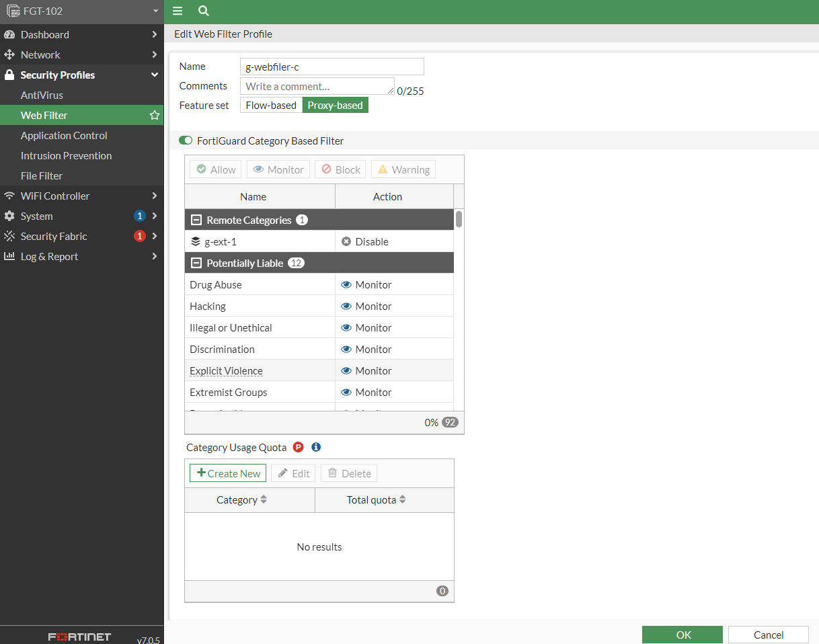Click the Edit quota button
The image size is (819, 644).
294,473
